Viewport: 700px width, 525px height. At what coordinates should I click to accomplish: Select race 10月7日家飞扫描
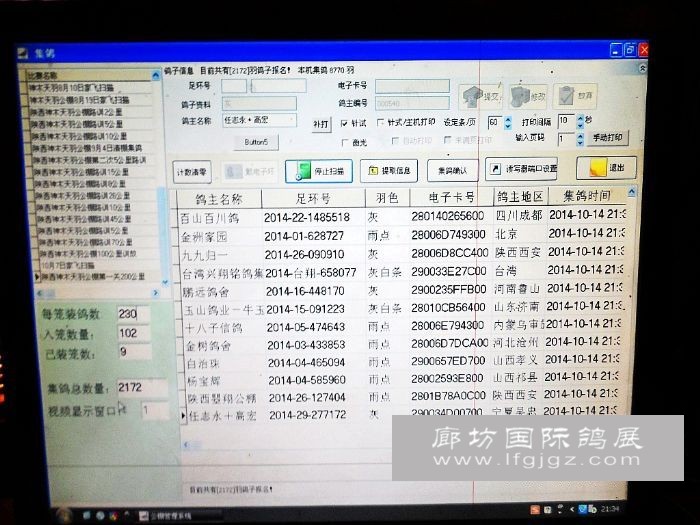(x=68, y=265)
